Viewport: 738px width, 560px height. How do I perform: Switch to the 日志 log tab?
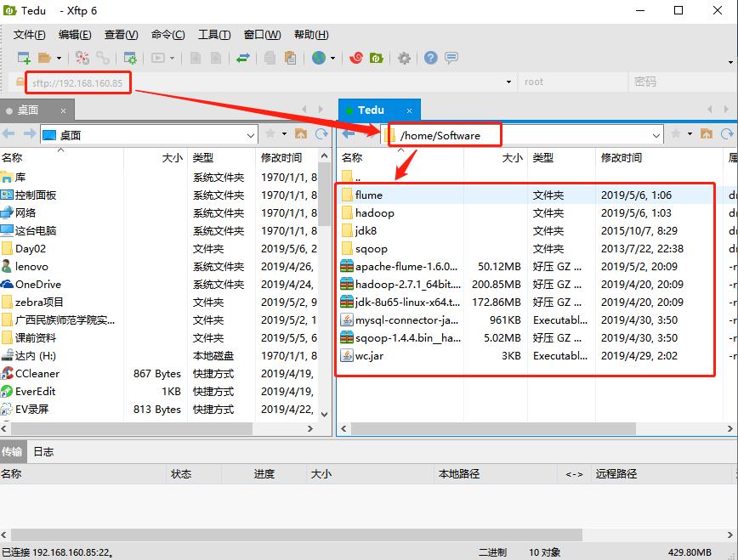tap(43, 451)
